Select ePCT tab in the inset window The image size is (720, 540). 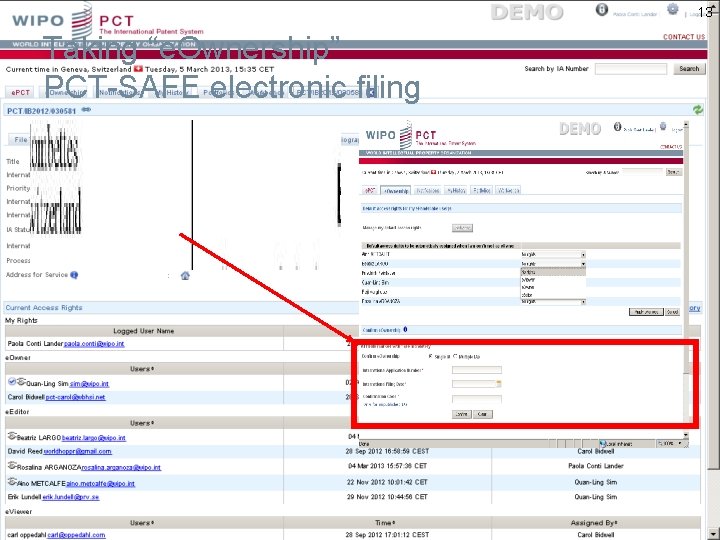click(x=370, y=191)
